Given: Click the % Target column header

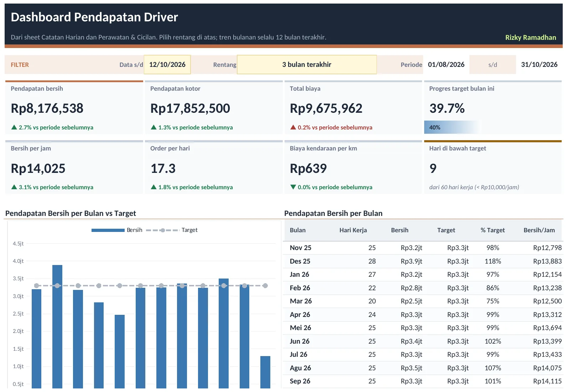Looking at the screenshot, I should (493, 230).
